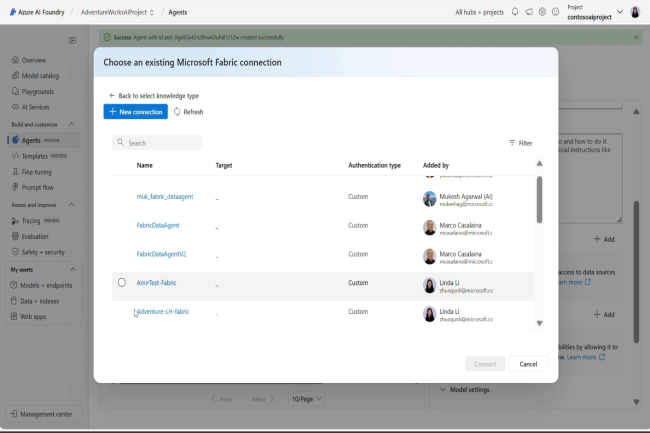This screenshot has height=433, width=650.
Task: Open the Adventure-LH-fabric connection
Action: coord(163,312)
